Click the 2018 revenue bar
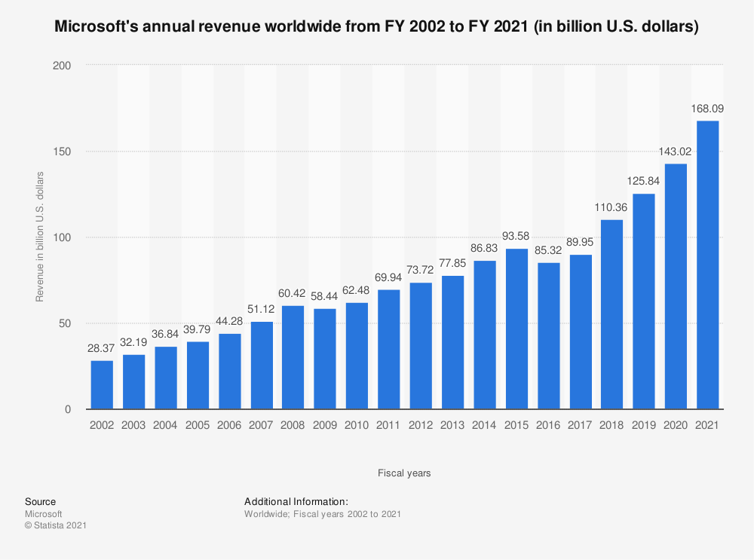 click(x=611, y=314)
